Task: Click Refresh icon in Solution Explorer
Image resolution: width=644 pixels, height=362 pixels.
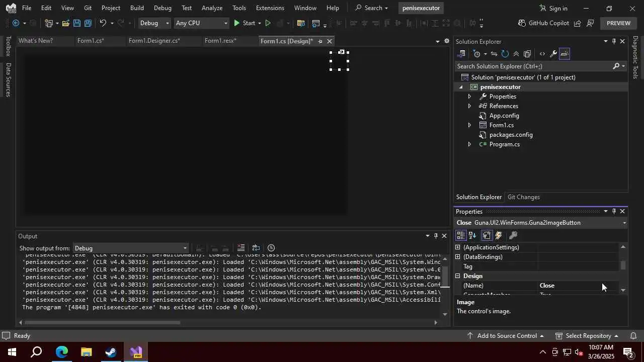Action: click(x=505, y=54)
